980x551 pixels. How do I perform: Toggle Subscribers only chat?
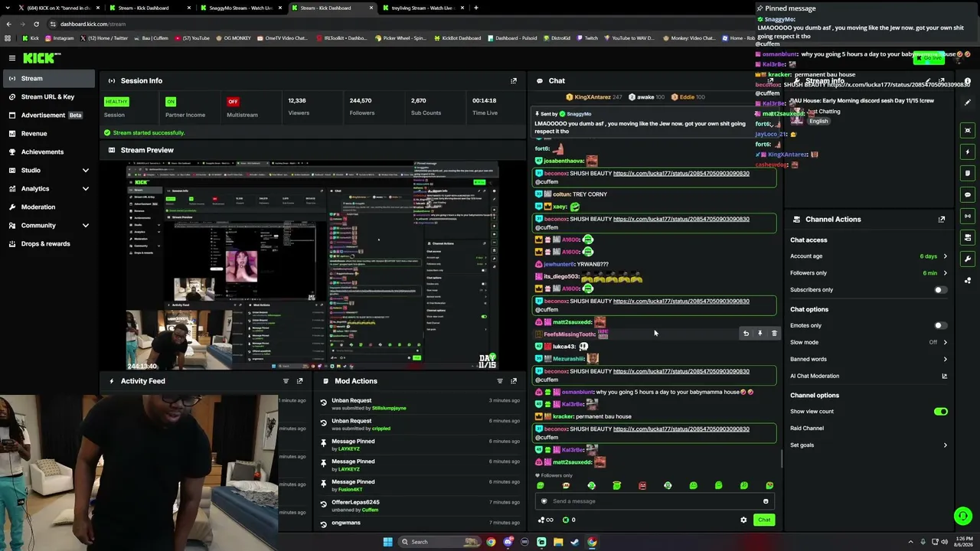(x=941, y=290)
